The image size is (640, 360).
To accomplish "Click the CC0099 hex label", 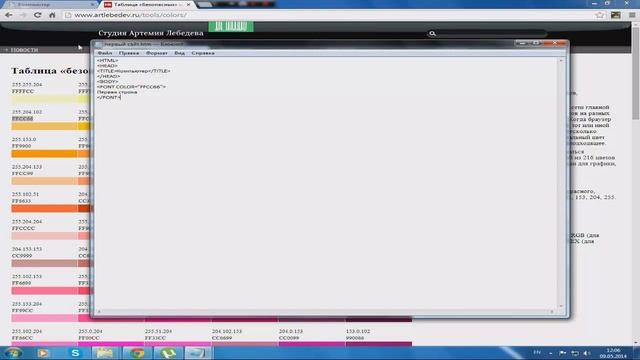I will [x=289, y=338].
